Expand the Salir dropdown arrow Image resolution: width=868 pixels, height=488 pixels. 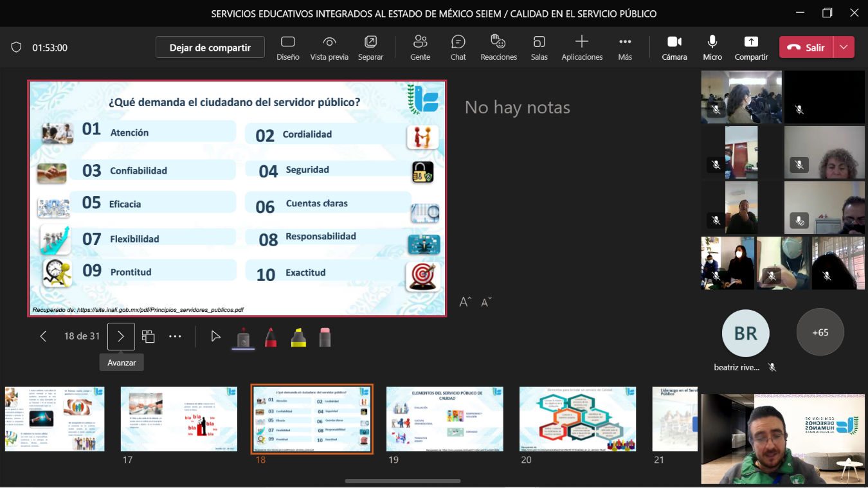coord(844,47)
